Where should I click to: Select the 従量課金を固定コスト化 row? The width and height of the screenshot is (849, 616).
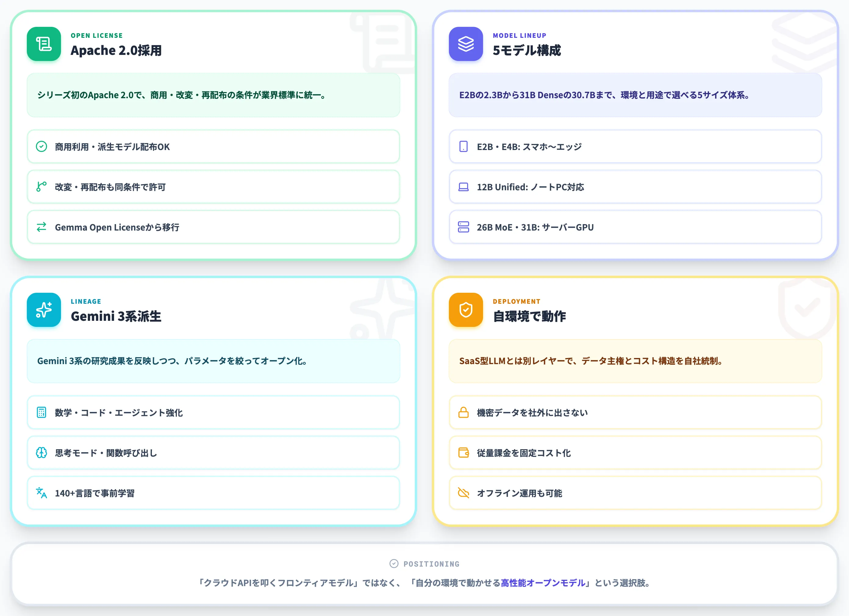tap(635, 453)
